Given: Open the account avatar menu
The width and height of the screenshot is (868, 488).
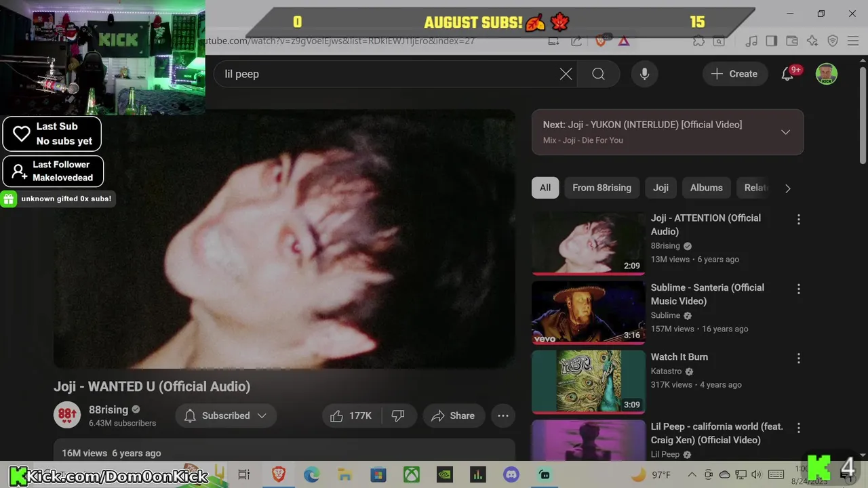Looking at the screenshot, I should (x=826, y=74).
